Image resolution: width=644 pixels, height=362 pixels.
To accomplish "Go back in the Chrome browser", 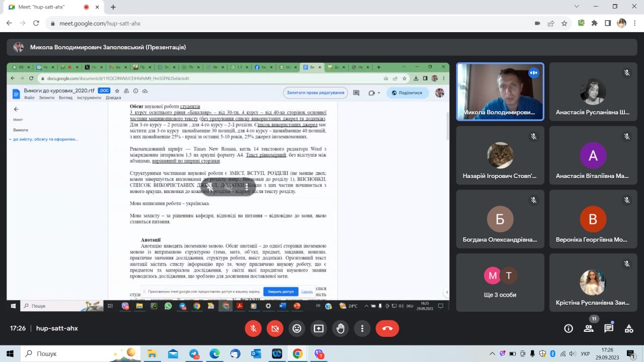I will (9, 23).
